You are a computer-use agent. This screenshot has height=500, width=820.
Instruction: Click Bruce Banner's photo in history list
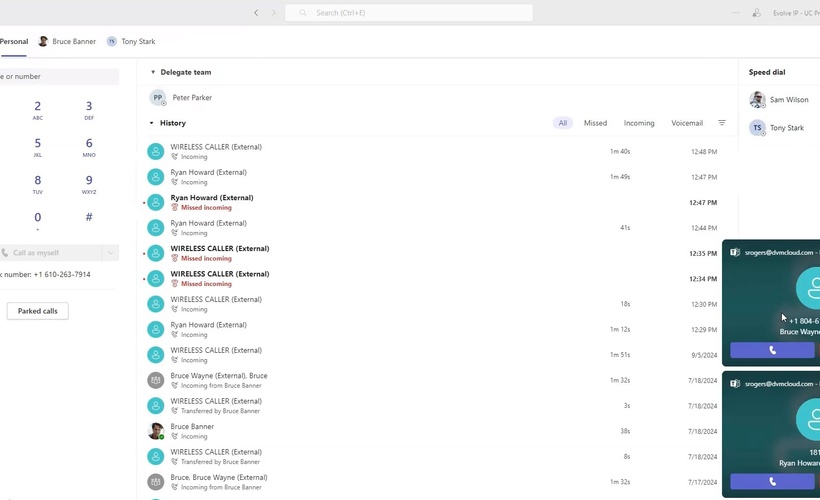pos(155,431)
